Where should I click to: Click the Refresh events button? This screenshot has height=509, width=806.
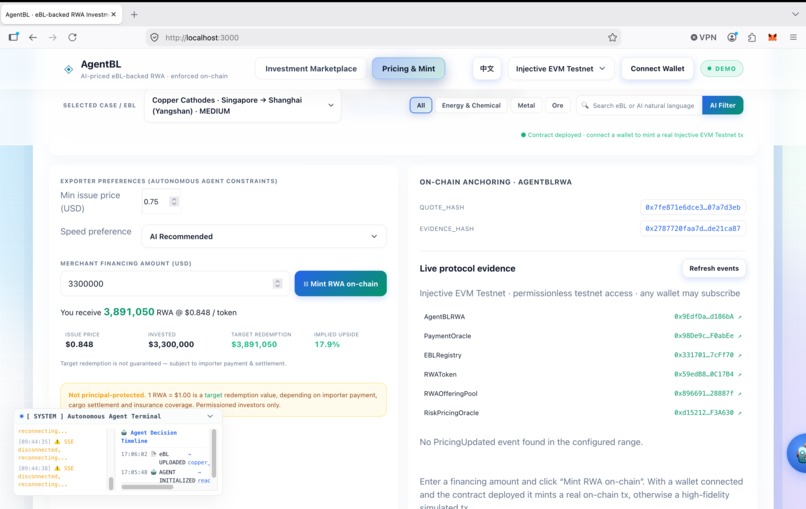pos(713,268)
